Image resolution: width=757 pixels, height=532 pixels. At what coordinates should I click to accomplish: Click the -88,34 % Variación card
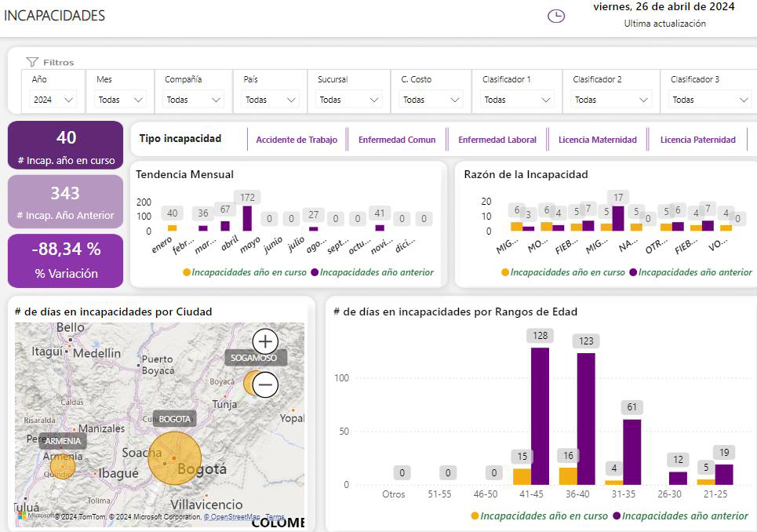pos(66,261)
